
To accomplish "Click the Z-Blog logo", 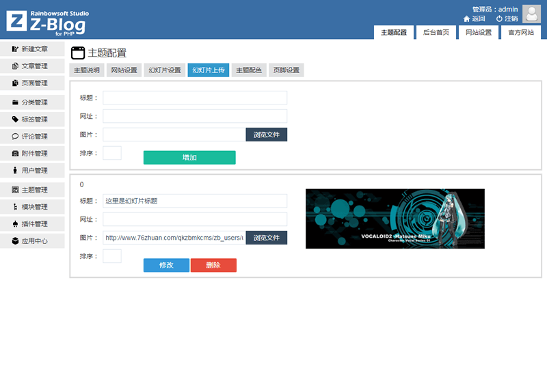I will tap(47, 23).
